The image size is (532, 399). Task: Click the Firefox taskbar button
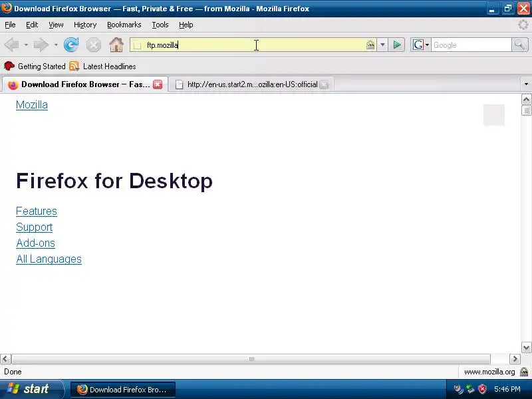[123, 389]
